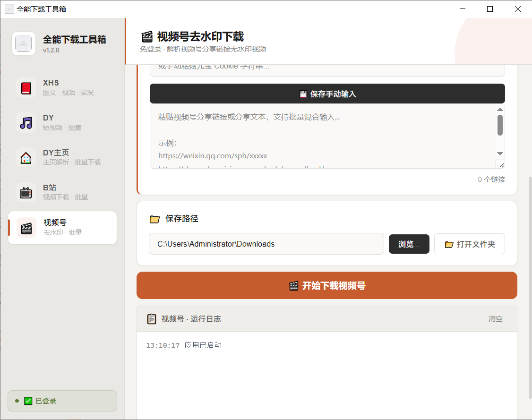The image size is (532, 420).
Task: Click the app logo beside 全能下载工具箱
Action: click(24, 43)
